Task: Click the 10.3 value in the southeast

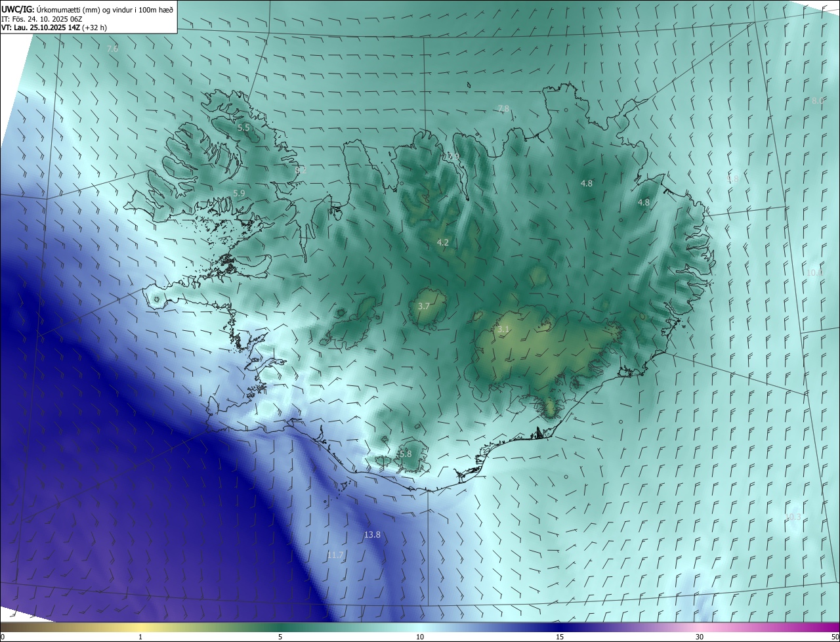Action: [x=793, y=517]
